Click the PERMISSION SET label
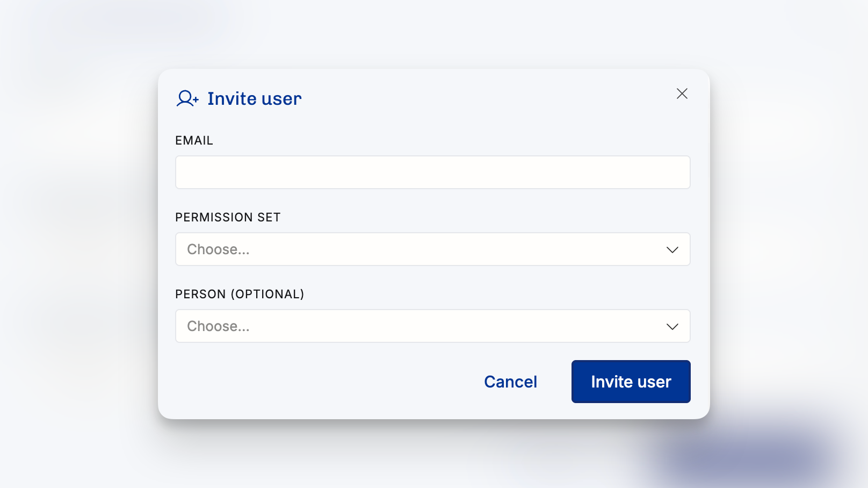 point(228,217)
